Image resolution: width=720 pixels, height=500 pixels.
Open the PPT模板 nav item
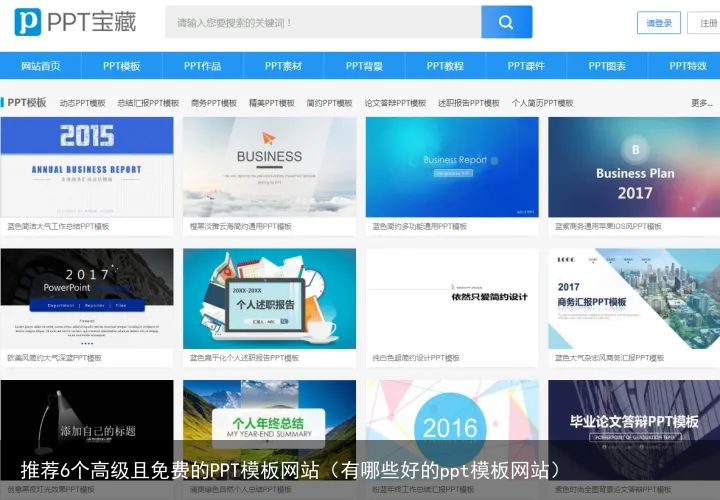point(122,66)
